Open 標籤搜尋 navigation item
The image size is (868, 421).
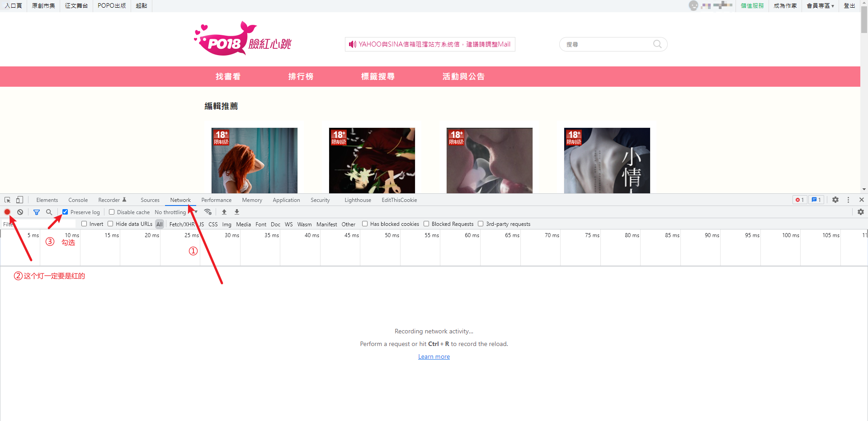click(378, 76)
